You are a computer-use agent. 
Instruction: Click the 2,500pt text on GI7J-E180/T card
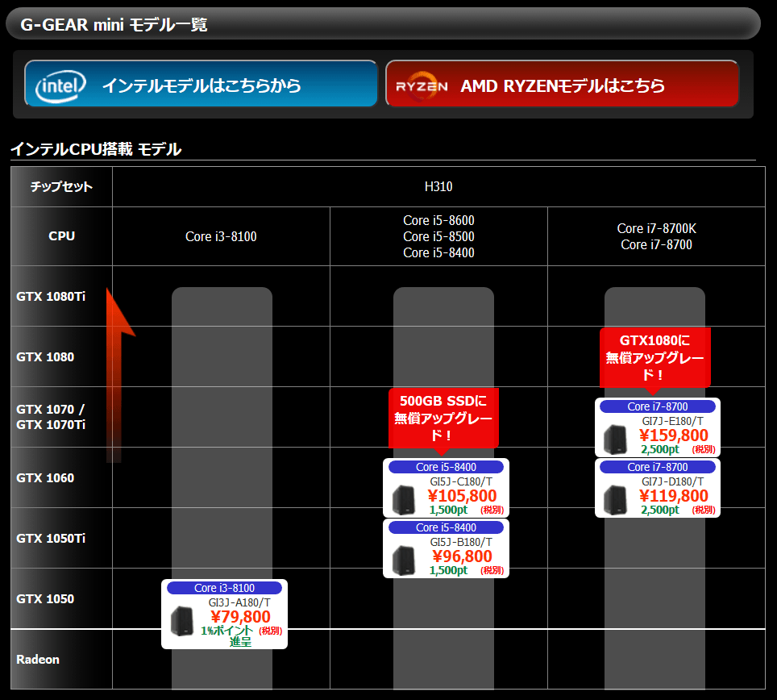point(660,449)
